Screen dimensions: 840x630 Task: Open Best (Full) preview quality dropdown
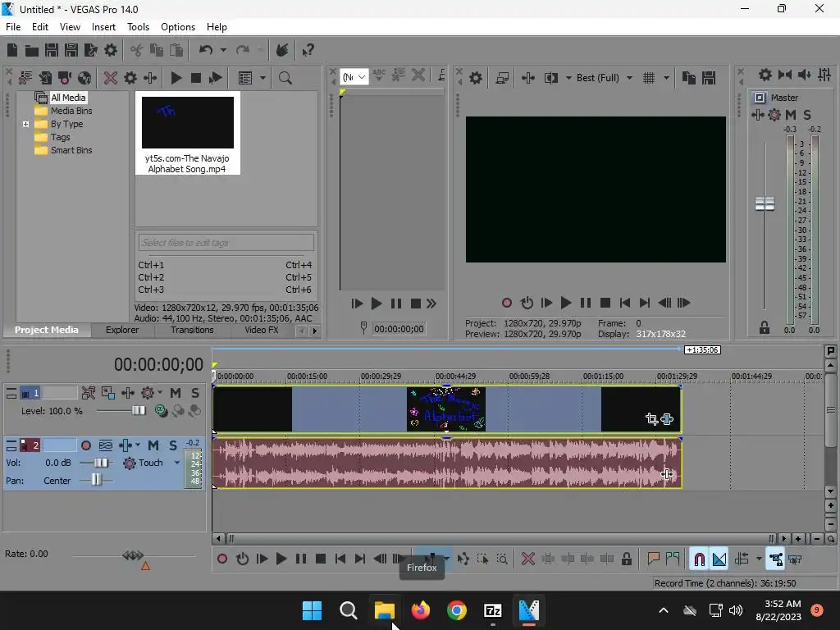click(629, 78)
